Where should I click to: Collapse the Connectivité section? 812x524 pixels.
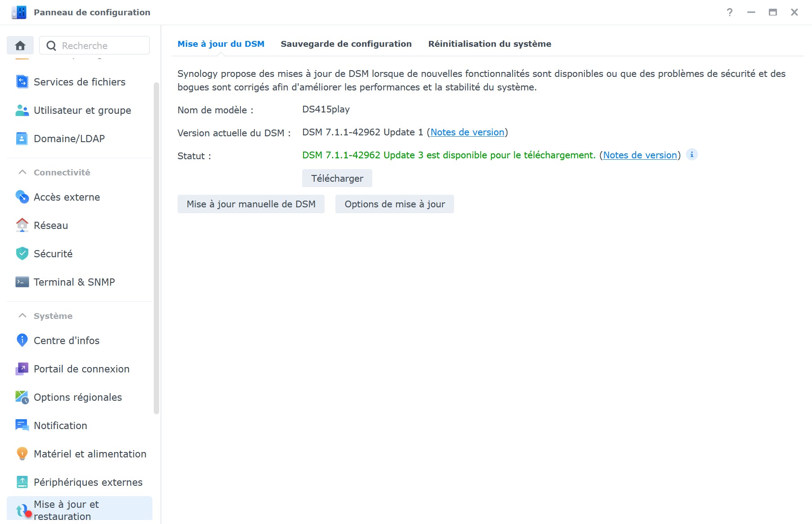tap(22, 172)
